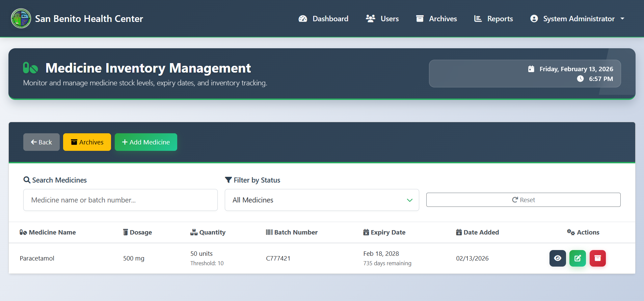Click the magnifier icon by Search Medicines
Viewport: 644px width, 301px height.
[x=27, y=180]
